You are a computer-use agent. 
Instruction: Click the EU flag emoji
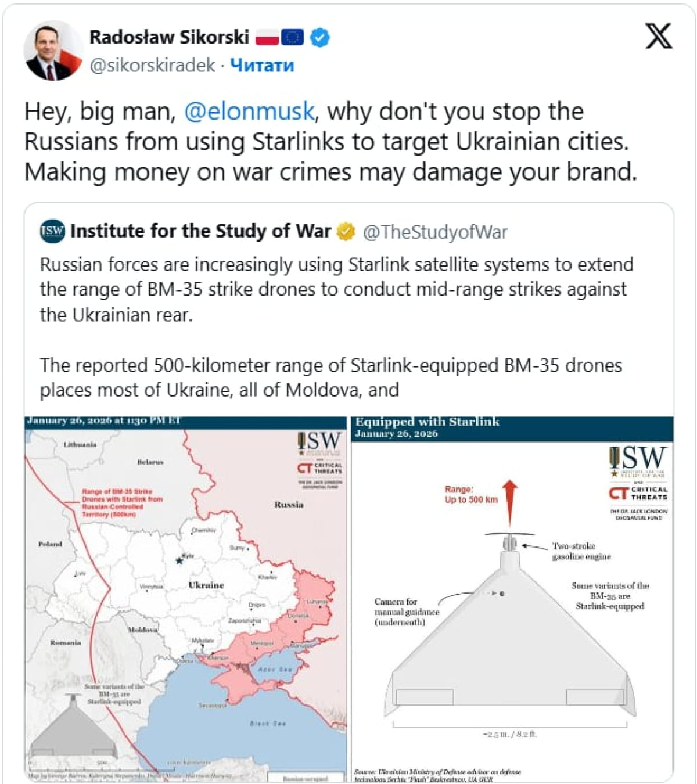pyautogui.click(x=292, y=38)
